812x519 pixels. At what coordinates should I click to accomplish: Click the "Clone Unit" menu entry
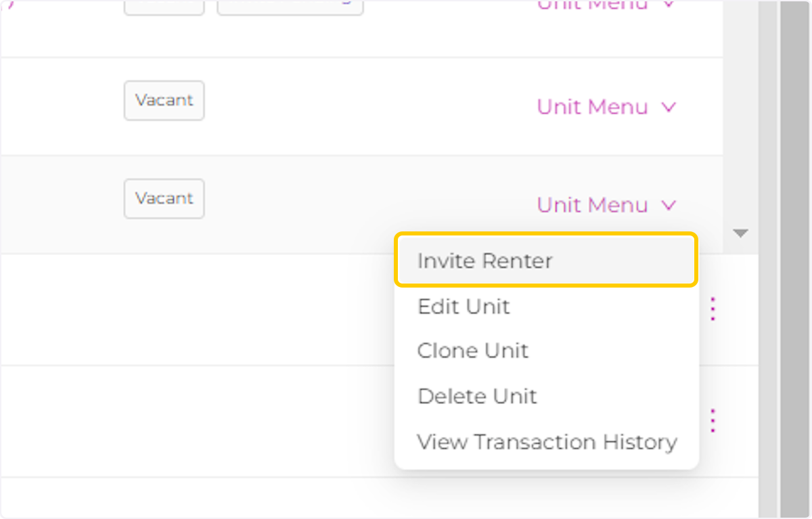473,351
